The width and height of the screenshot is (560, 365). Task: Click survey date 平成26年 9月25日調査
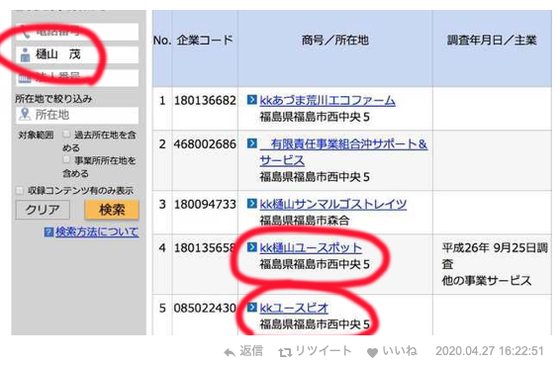495,256
